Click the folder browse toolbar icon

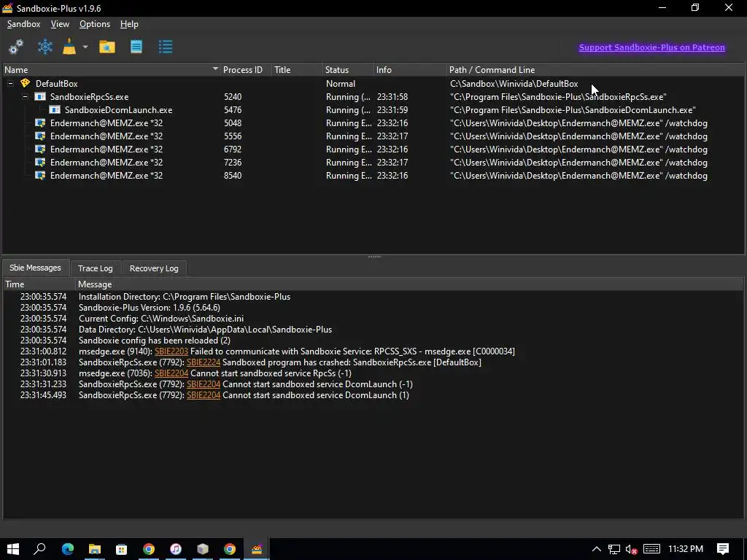click(107, 47)
